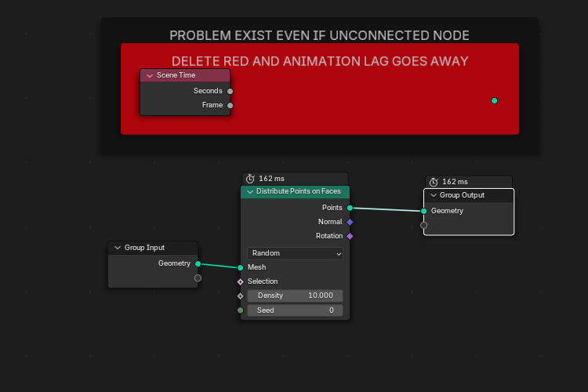Collapse the Distribute Points on Faces node
The image size is (588, 392).
point(250,191)
